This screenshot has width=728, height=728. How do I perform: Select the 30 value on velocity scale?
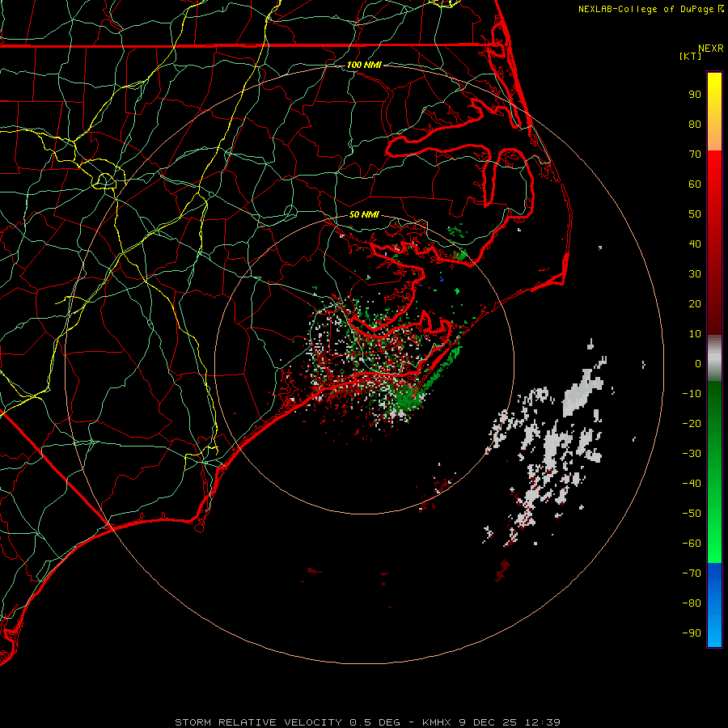click(x=695, y=274)
